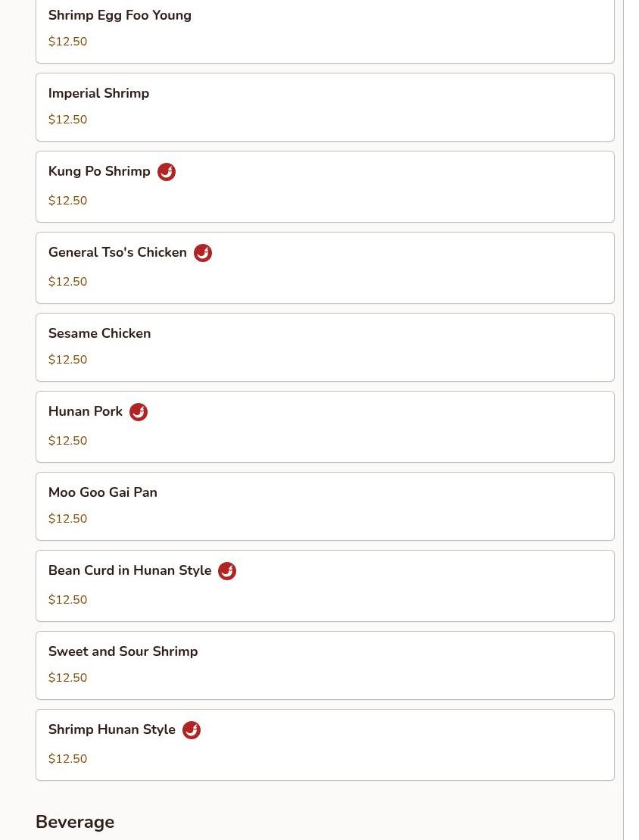Click the Beverage section heading
The width and height of the screenshot is (639, 840).
(75, 822)
